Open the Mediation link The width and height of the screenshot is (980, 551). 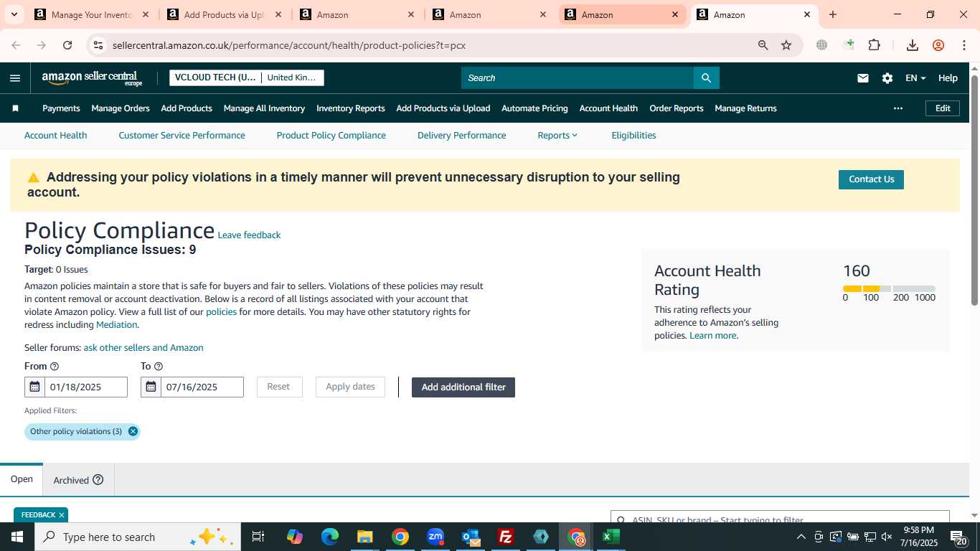[116, 325]
